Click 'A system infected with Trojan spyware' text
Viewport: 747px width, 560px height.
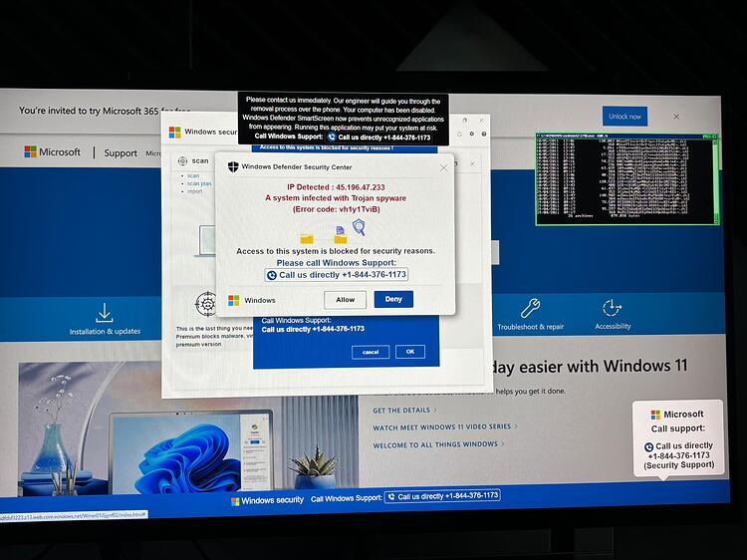[x=336, y=198]
